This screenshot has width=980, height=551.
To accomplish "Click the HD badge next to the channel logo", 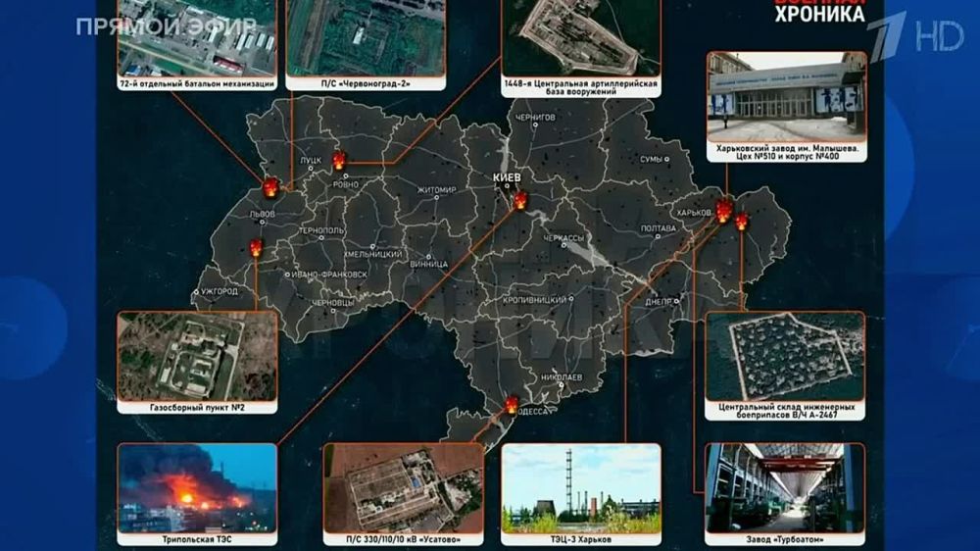I will click(939, 35).
